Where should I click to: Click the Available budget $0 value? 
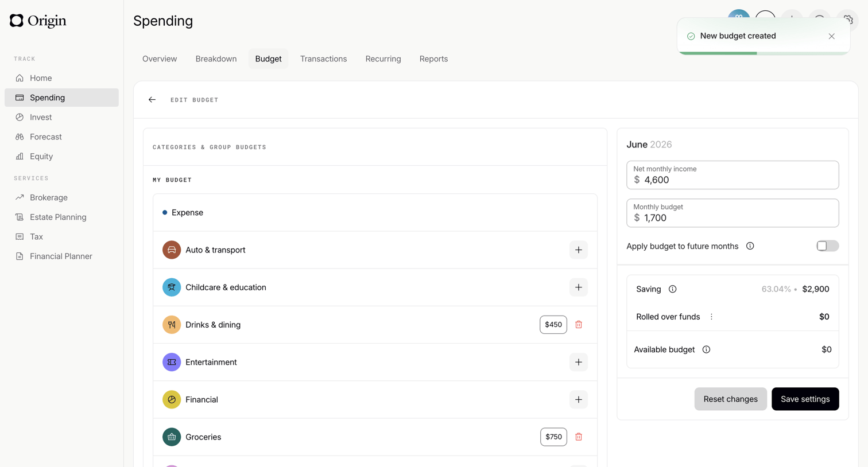click(x=827, y=349)
